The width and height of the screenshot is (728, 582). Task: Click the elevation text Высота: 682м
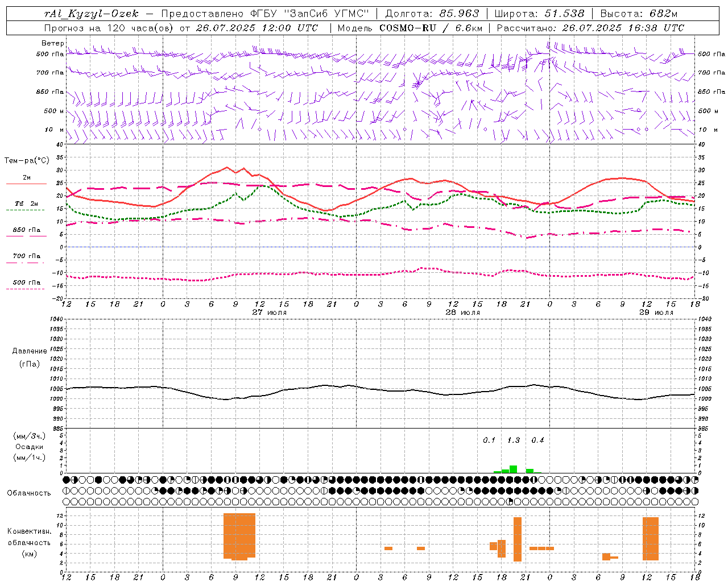[639, 14]
